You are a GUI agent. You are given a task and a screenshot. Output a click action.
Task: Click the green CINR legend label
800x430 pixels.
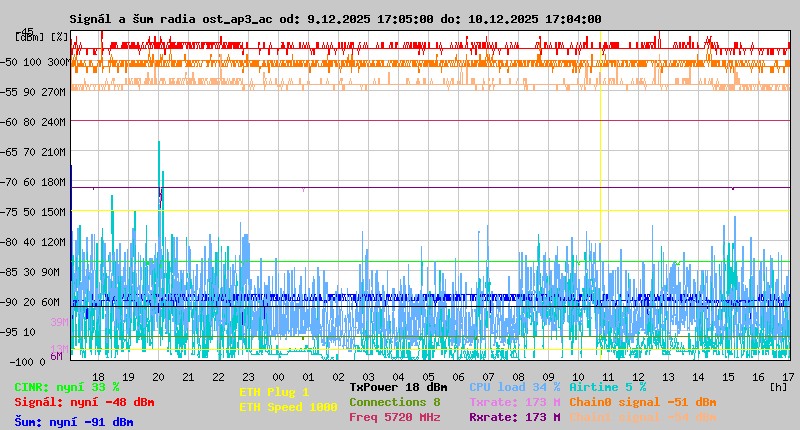pos(66,387)
